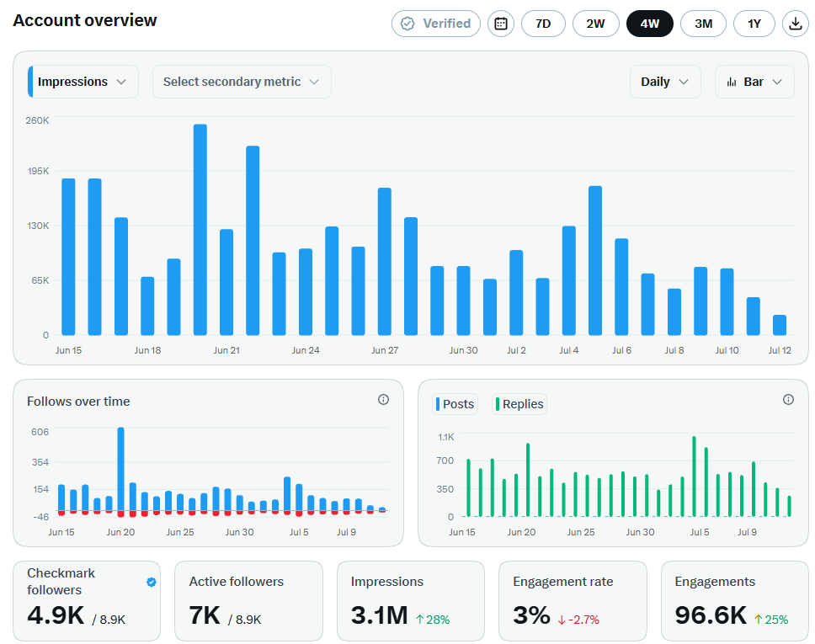Select the 3M time range

coord(703,24)
